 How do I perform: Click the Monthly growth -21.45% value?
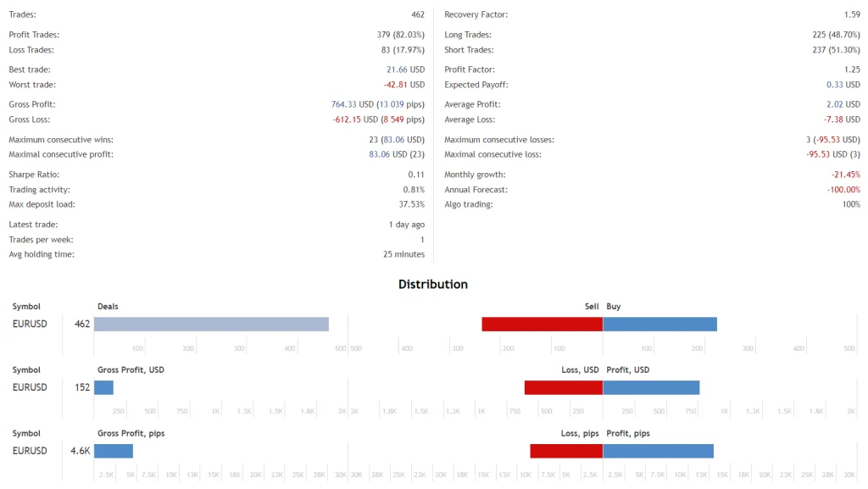[x=843, y=175]
